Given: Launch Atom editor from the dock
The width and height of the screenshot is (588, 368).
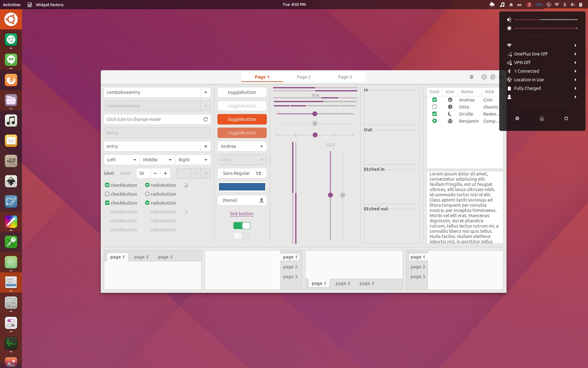Looking at the screenshot, I should pyautogui.click(x=11, y=262).
